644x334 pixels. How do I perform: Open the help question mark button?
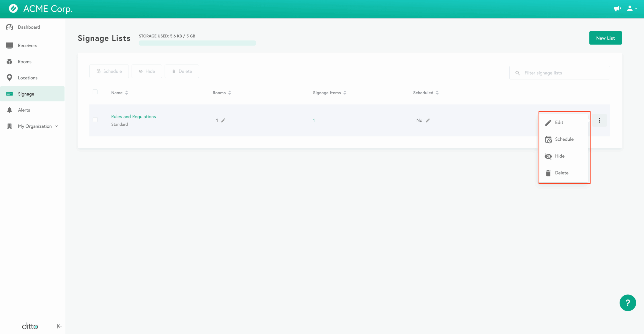pyautogui.click(x=627, y=303)
